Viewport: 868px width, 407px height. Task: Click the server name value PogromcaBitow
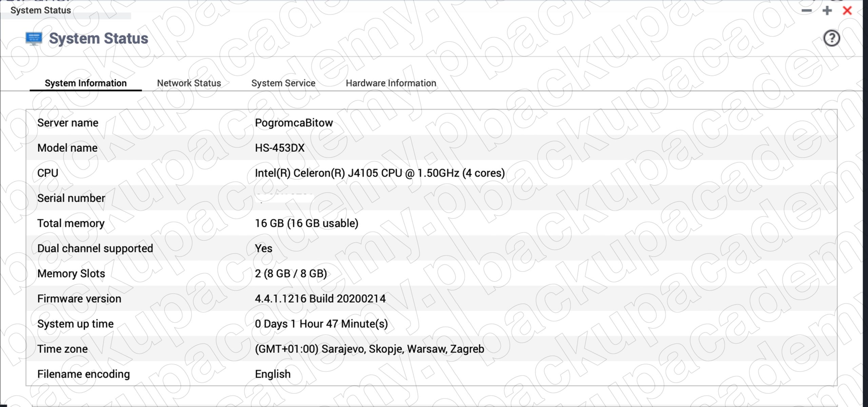tap(294, 123)
